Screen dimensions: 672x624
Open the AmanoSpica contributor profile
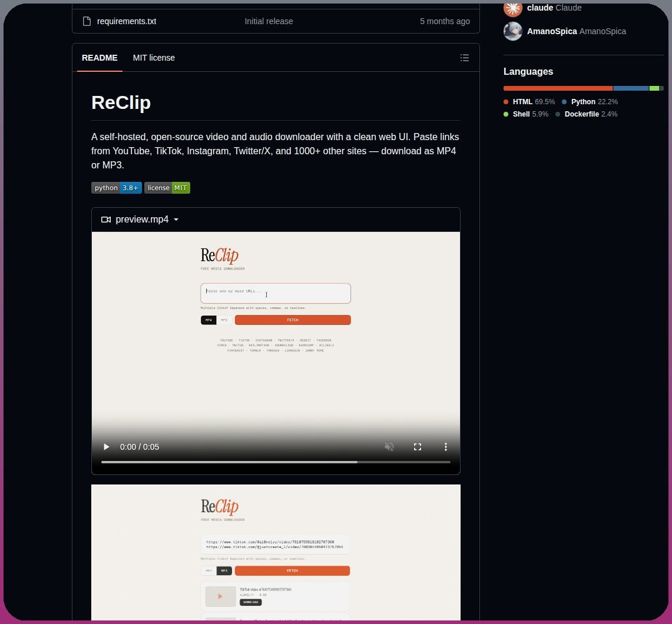click(x=577, y=31)
